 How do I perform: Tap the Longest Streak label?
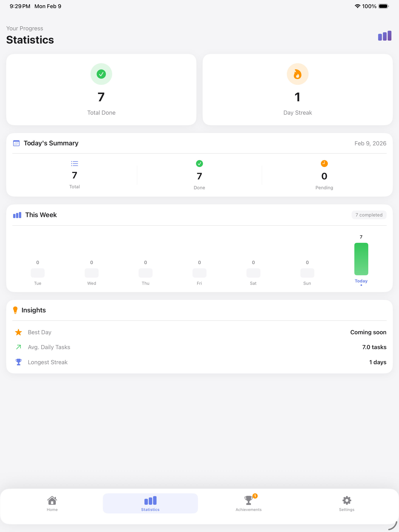48,362
